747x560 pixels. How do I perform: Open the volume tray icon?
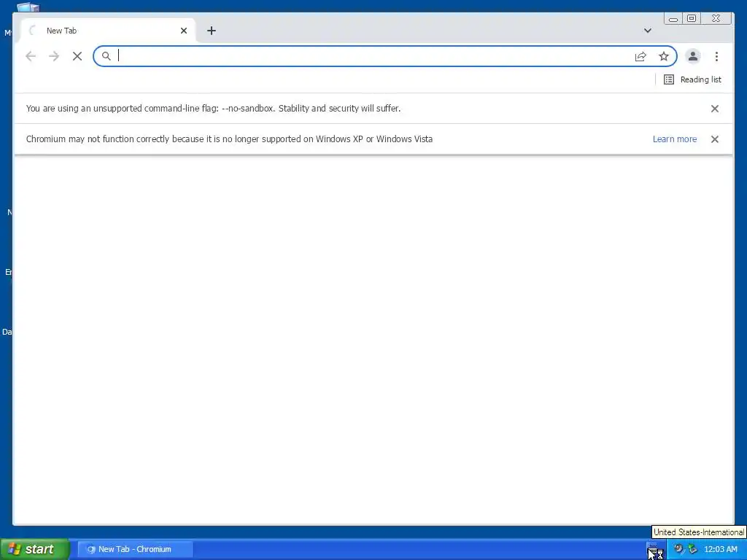click(678, 549)
